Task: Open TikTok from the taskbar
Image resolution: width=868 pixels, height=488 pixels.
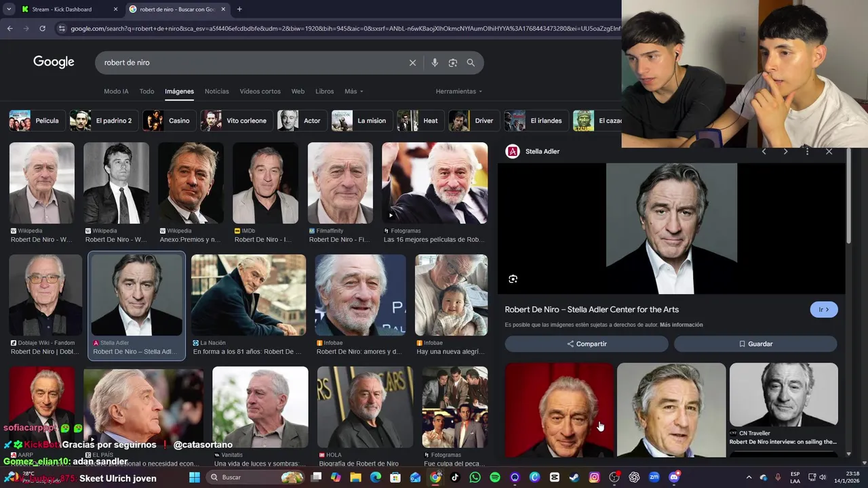Action: (x=455, y=477)
